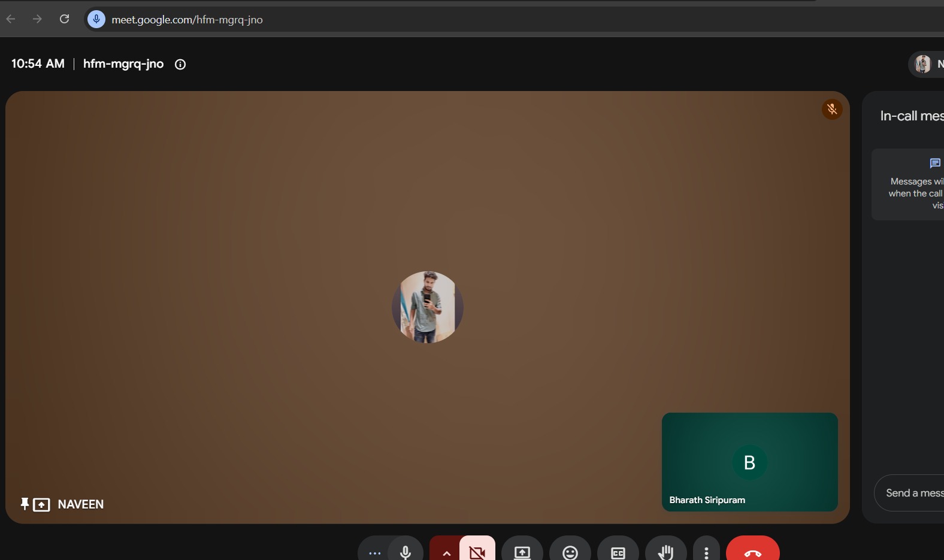Click the B avatar in Bharath's tile

pos(749,462)
